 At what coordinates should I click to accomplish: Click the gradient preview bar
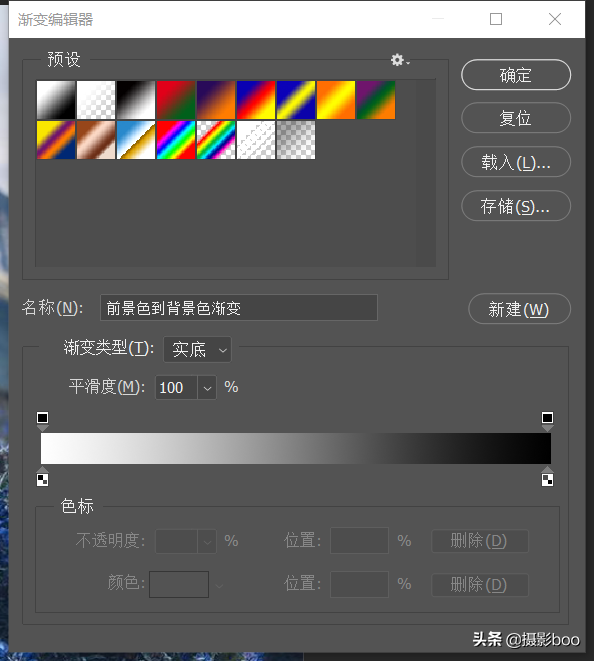point(296,449)
